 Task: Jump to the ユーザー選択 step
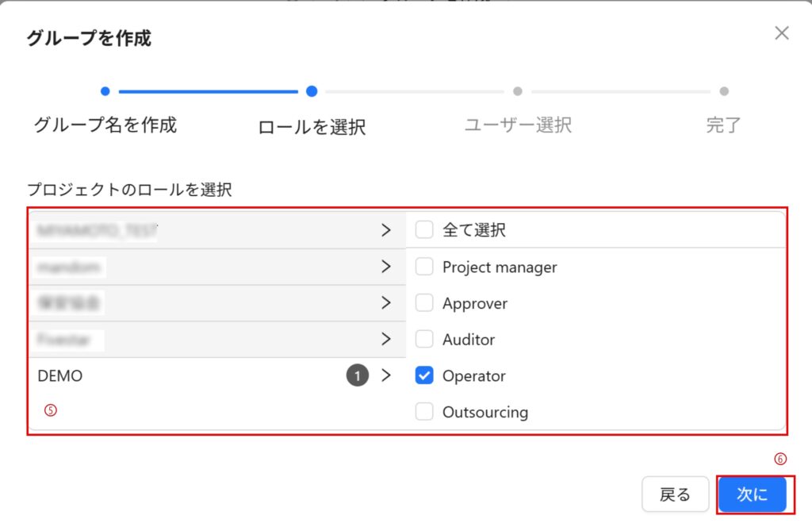[518, 125]
